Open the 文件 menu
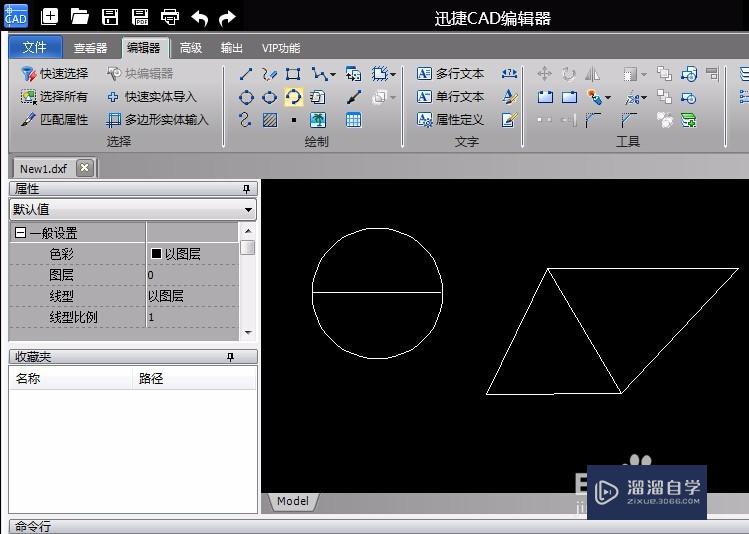749x534 pixels. (x=35, y=47)
